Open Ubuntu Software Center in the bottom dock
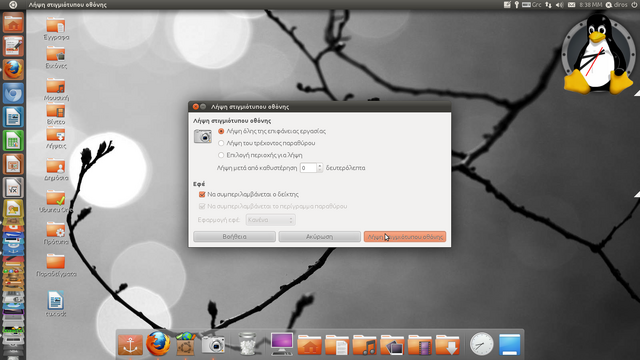This screenshot has height=360, width=640. pos(185,344)
